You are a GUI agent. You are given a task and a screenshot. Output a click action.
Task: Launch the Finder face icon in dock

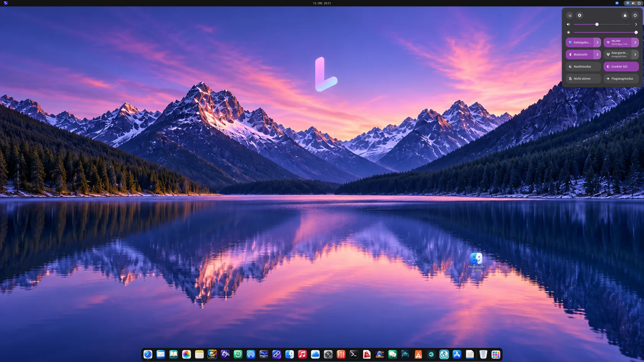(x=289, y=354)
